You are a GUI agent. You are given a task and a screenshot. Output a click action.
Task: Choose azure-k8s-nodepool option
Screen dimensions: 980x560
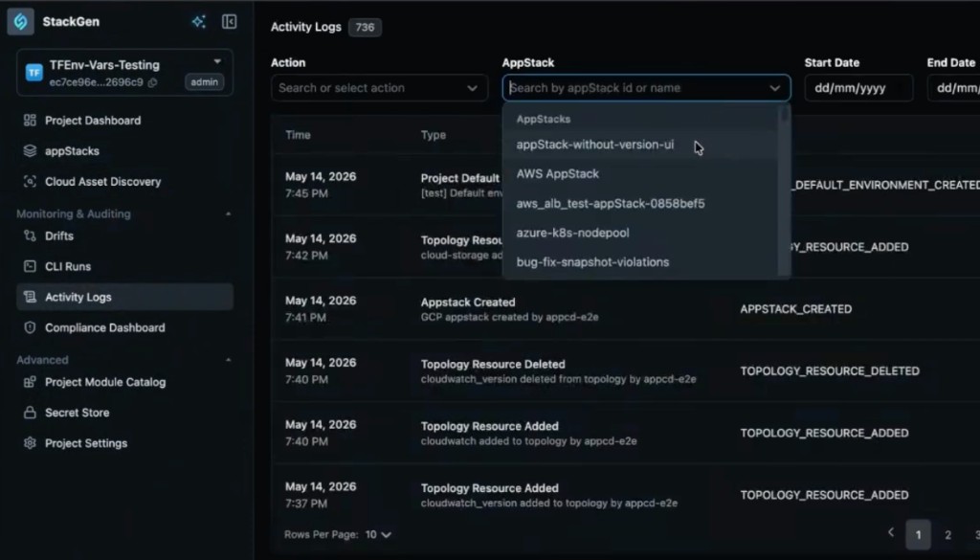tap(640, 233)
